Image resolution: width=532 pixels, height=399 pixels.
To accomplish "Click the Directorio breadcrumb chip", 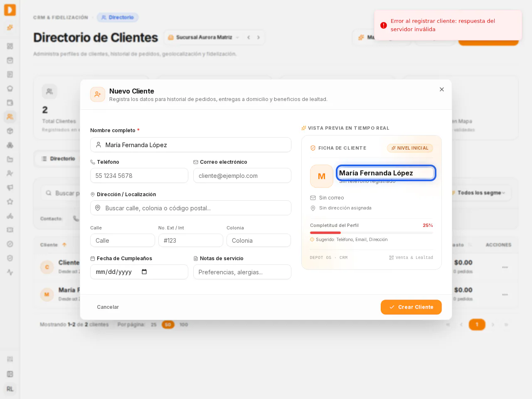I will click(118, 17).
